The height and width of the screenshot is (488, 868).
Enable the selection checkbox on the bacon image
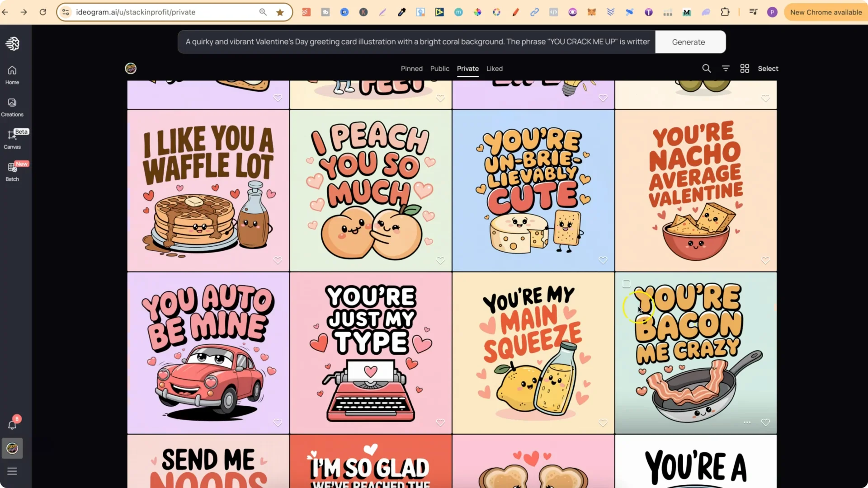pyautogui.click(x=627, y=283)
